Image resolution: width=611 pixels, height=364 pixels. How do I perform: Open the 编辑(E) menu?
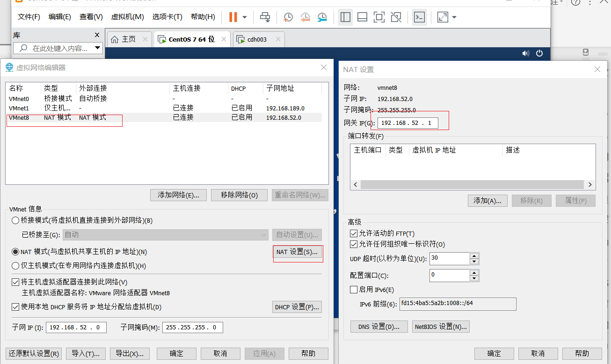pyautogui.click(x=60, y=17)
